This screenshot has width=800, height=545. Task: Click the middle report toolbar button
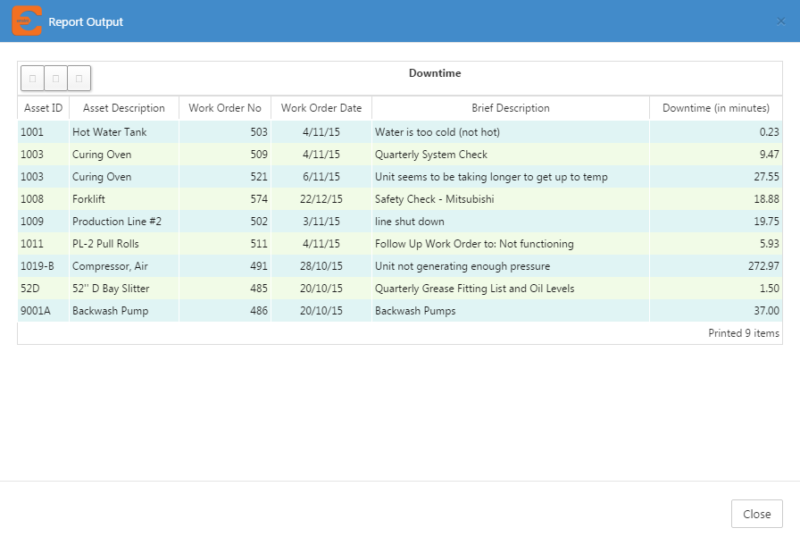point(56,77)
